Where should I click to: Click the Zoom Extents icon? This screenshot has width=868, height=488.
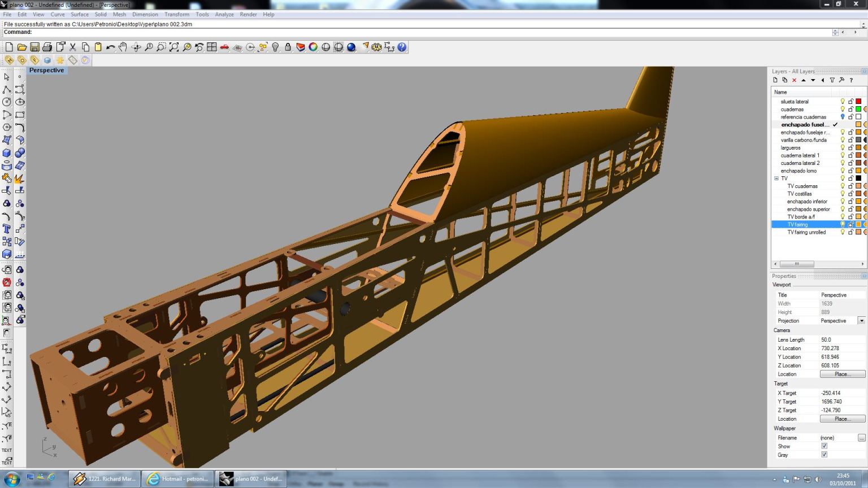[x=174, y=47]
